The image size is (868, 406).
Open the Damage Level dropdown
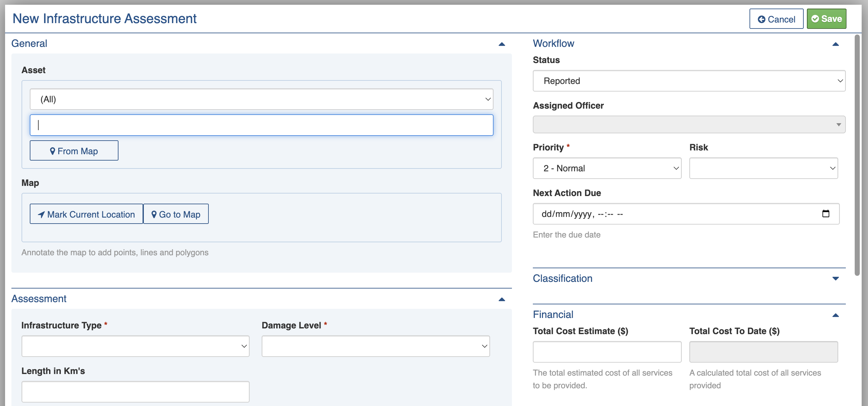(375, 346)
